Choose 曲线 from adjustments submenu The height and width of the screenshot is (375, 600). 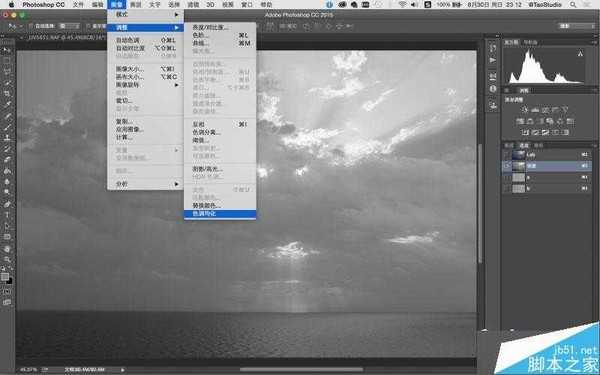point(220,43)
